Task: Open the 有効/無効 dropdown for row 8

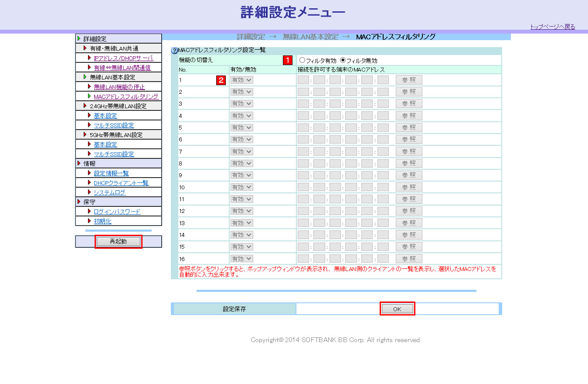Action: pos(242,163)
